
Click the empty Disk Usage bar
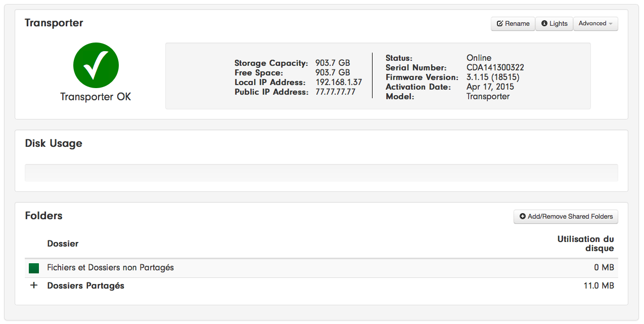(321, 173)
